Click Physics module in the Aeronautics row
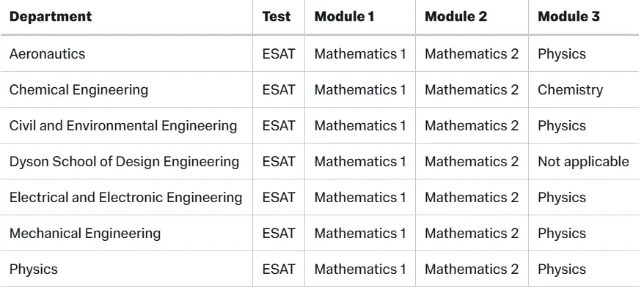644x301 pixels. [562, 53]
